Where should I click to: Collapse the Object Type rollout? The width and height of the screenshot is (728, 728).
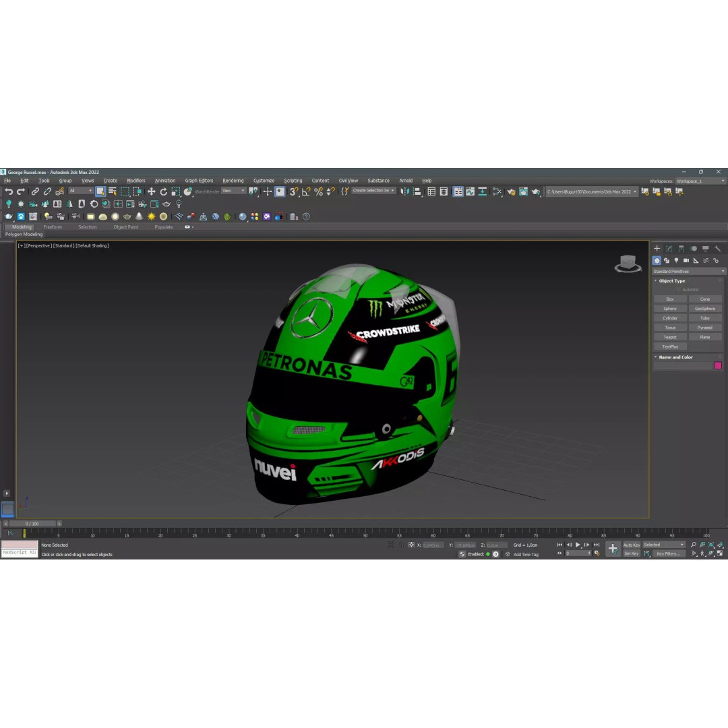pyautogui.click(x=671, y=281)
